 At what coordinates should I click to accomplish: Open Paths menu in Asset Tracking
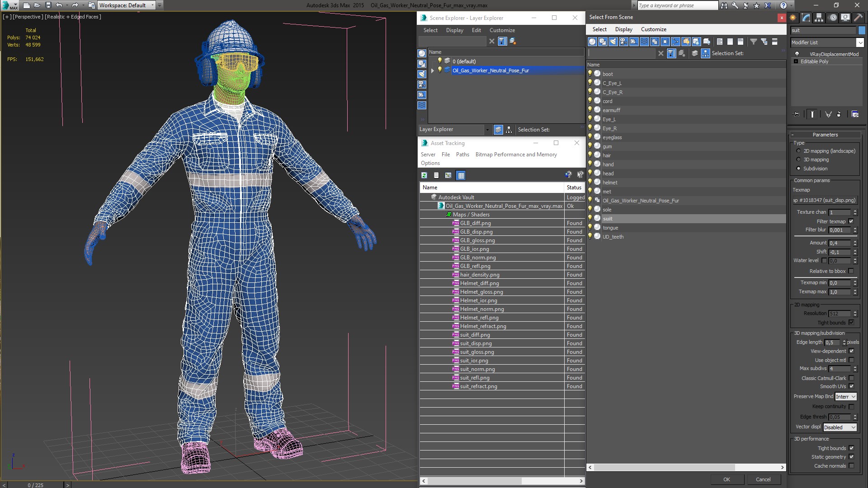(x=462, y=155)
